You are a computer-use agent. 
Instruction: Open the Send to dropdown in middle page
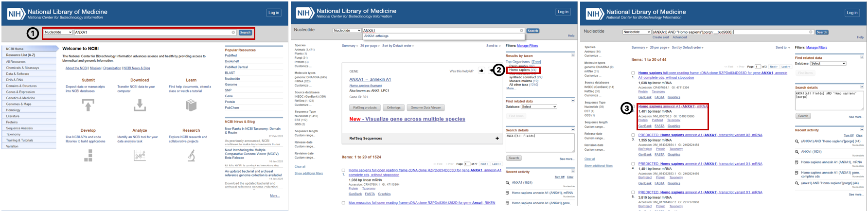(x=493, y=46)
